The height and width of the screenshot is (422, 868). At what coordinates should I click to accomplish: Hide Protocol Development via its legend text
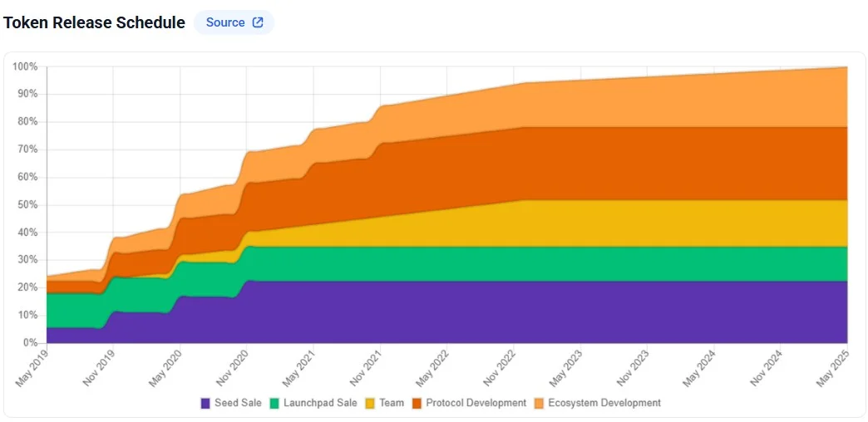click(x=476, y=403)
